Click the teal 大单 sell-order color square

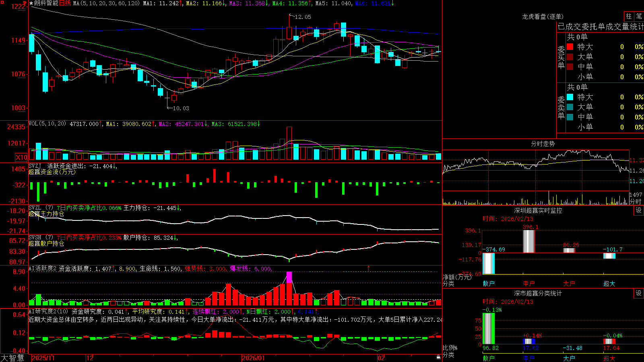[570, 107]
